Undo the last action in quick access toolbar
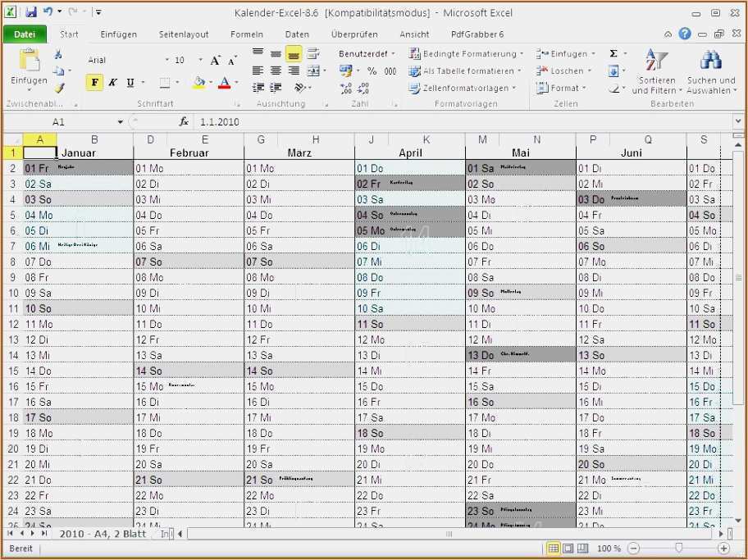Image resolution: width=748 pixels, height=560 pixels. coord(48,12)
